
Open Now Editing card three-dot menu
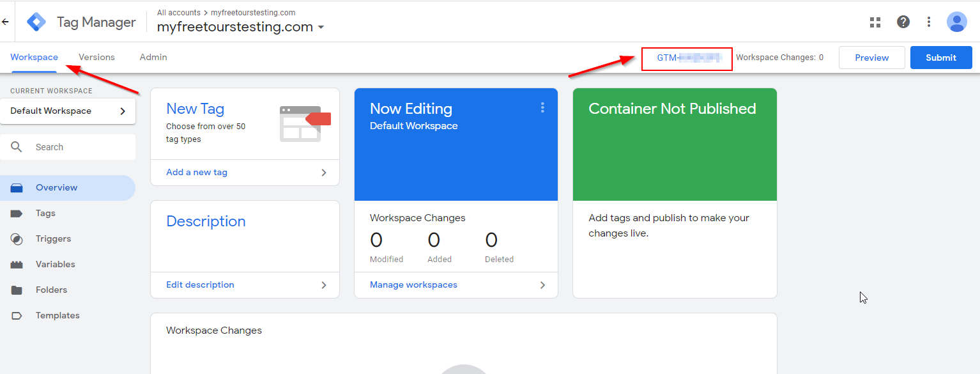click(542, 108)
